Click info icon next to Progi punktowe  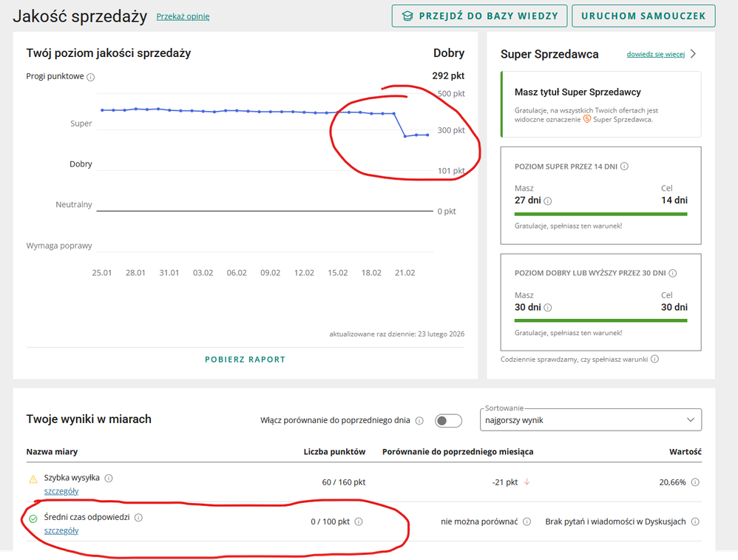[x=91, y=77]
